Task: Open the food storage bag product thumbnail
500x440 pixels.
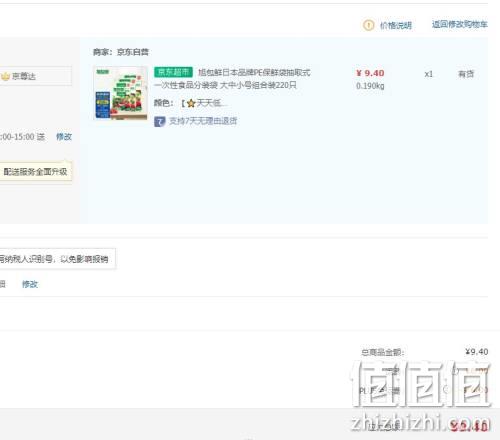Action: pos(121,93)
